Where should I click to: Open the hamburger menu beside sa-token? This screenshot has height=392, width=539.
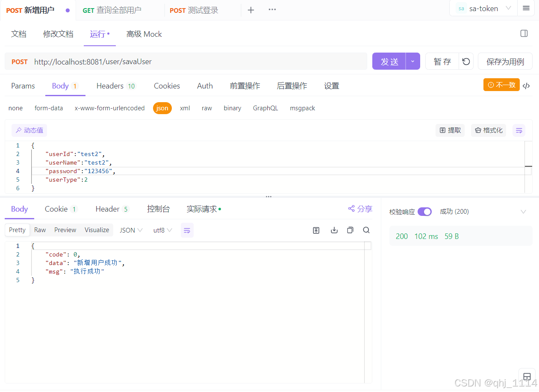(526, 8)
